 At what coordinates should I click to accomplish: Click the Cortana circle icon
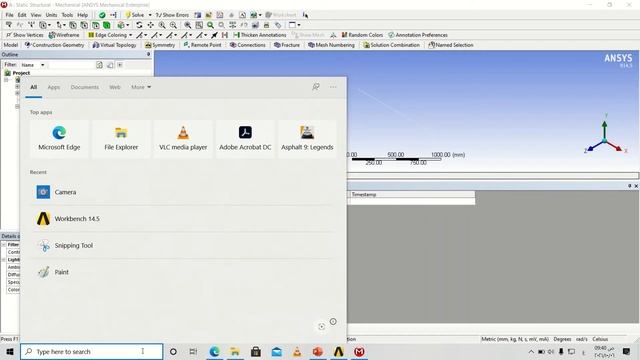pyautogui.click(x=173, y=351)
